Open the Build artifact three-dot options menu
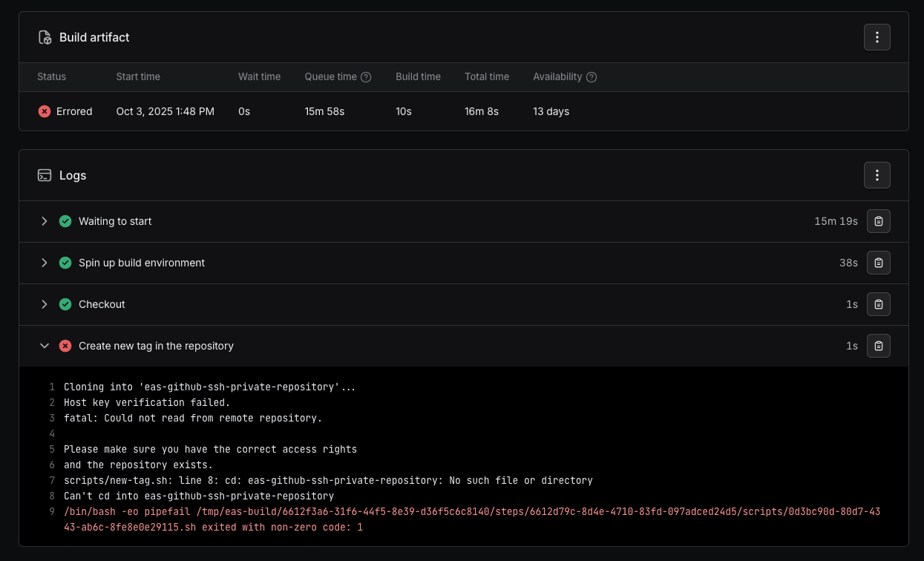This screenshot has width=924, height=561. (877, 37)
